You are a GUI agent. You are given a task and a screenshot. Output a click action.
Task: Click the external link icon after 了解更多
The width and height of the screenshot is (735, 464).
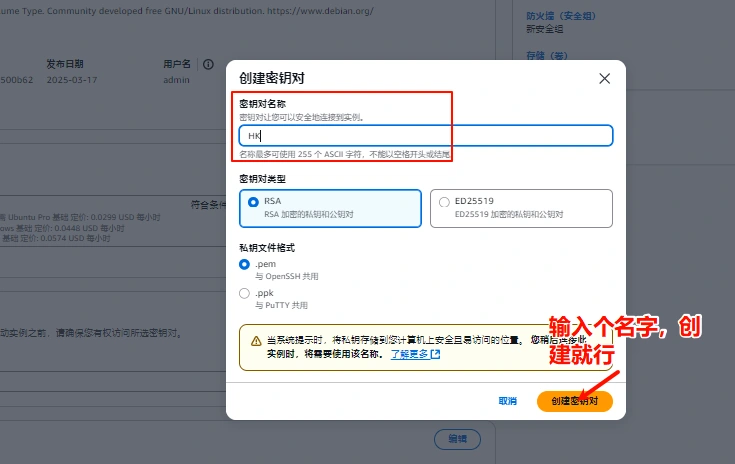435,354
